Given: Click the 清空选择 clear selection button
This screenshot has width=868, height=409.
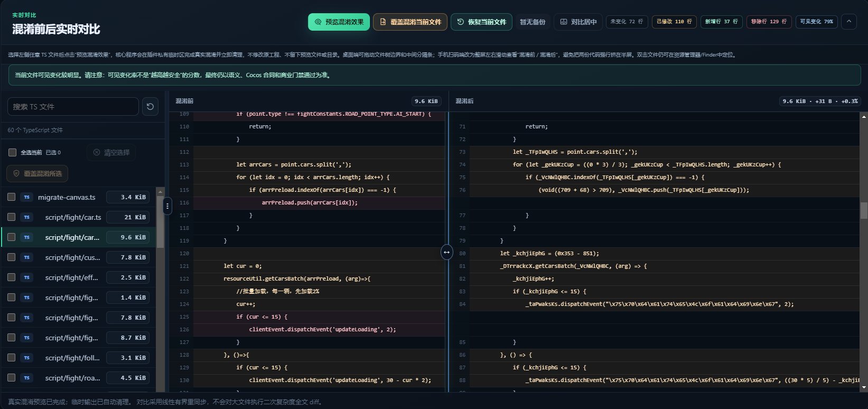Looking at the screenshot, I should (x=111, y=152).
